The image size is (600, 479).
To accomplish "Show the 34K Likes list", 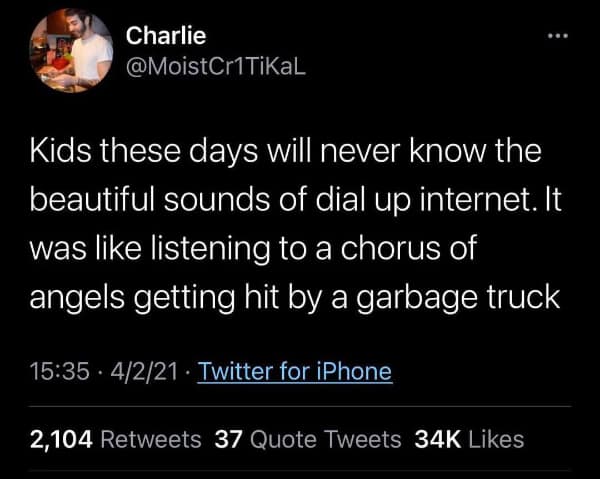I will point(467,439).
